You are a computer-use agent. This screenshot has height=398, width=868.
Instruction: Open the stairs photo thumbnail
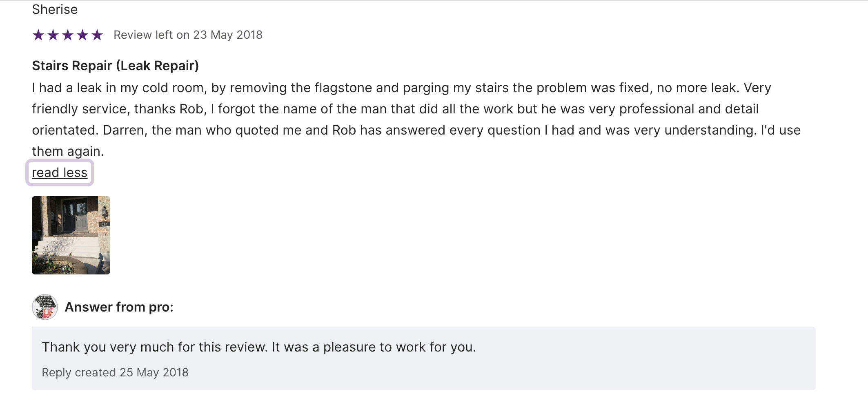(71, 235)
